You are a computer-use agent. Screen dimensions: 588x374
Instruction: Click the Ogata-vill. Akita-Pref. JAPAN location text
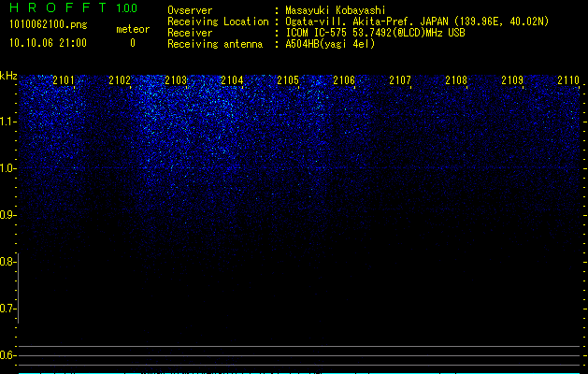[x=417, y=22]
